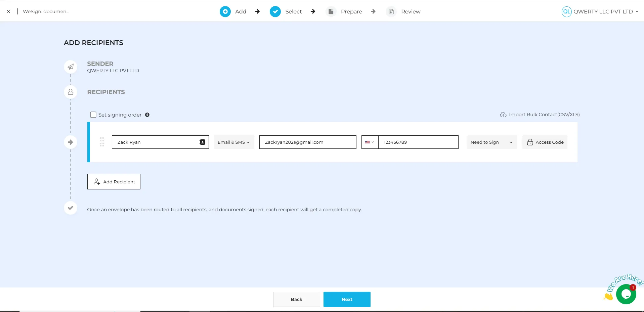Screen dimensions: 644x312
Task: Open the live chat bubble icon
Action: click(x=626, y=294)
